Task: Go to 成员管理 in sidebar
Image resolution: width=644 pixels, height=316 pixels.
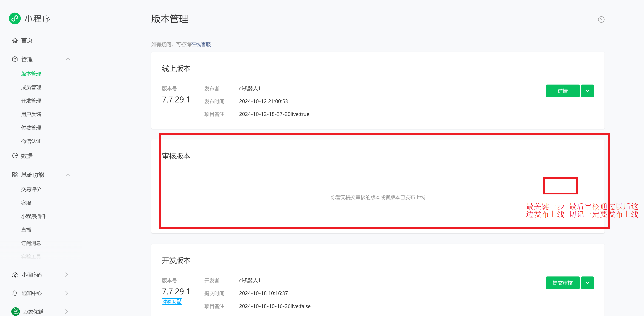Action: click(31, 87)
